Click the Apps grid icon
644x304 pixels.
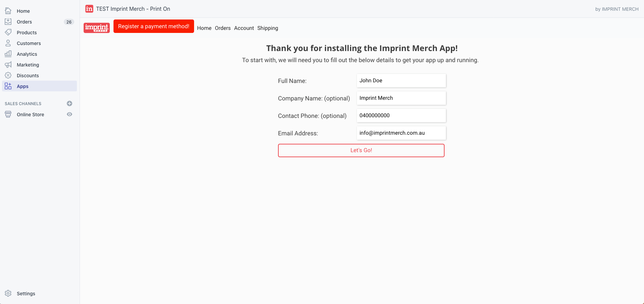click(x=8, y=86)
